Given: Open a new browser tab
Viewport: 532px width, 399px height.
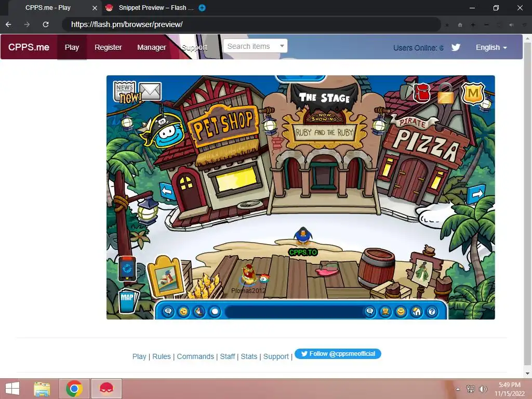Looking at the screenshot, I should (x=202, y=8).
